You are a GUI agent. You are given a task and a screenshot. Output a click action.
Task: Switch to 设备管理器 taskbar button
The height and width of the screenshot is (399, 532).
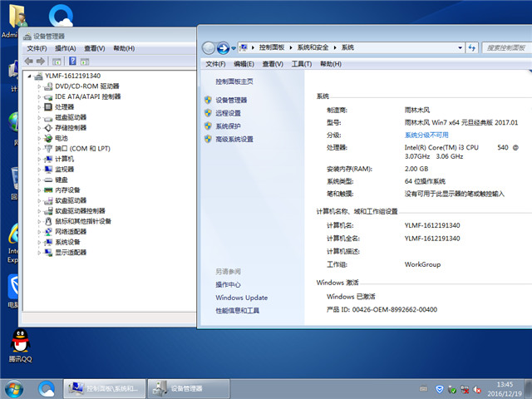pyautogui.click(x=189, y=389)
